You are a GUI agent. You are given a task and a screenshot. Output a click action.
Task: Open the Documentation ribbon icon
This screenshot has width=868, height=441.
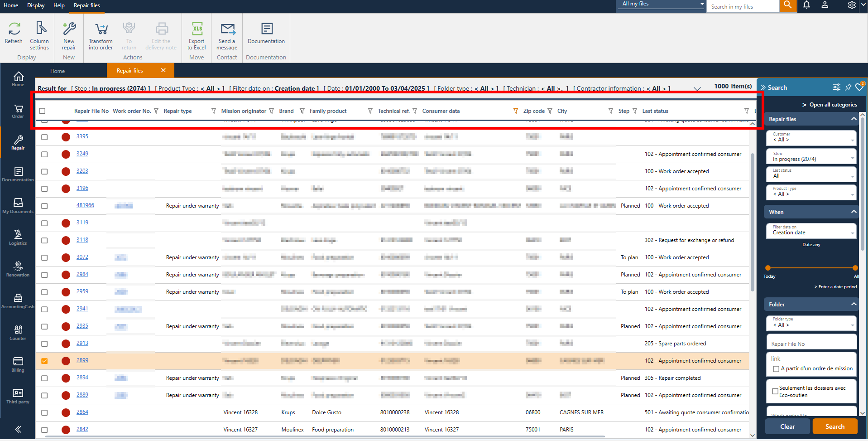point(267,29)
